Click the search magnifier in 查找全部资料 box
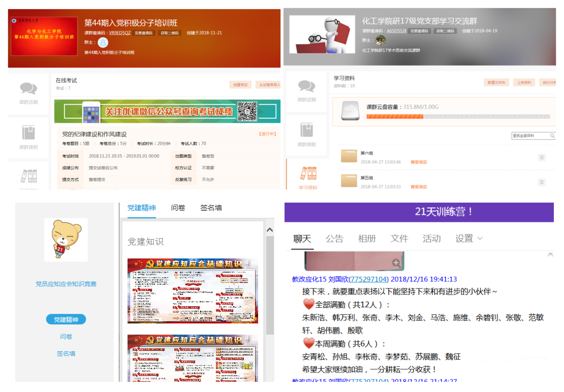 click(x=552, y=136)
